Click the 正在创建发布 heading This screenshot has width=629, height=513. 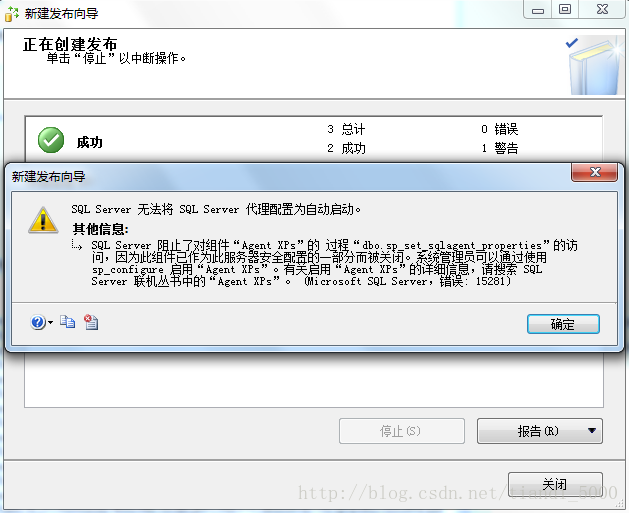point(70,44)
